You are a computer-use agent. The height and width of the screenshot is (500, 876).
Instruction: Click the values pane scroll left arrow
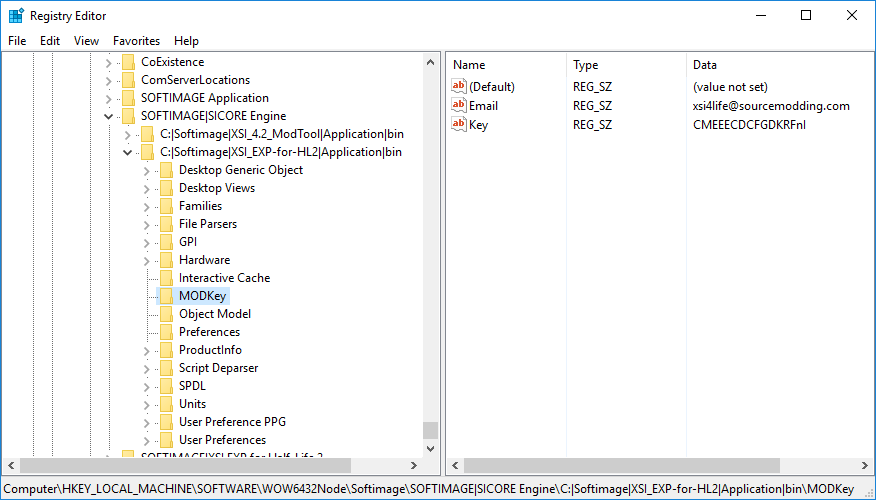pos(455,465)
